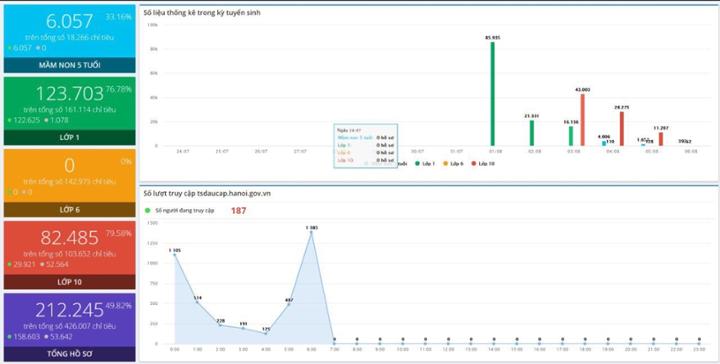
Task: Toggle the Lớp 10 legend series
Action: coord(483,163)
